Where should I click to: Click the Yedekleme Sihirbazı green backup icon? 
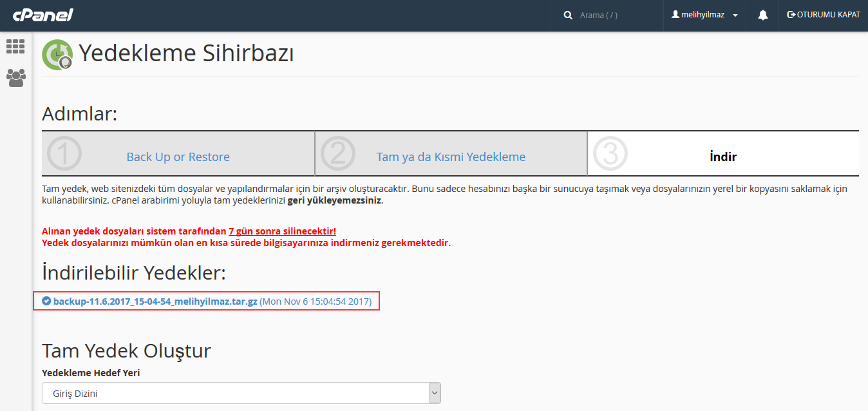tap(57, 55)
